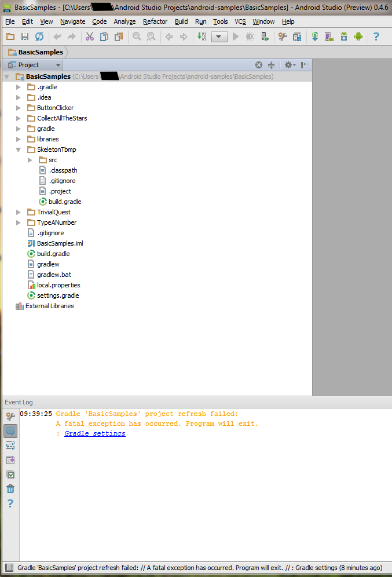Select the gradlew.bat file

(x=54, y=275)
